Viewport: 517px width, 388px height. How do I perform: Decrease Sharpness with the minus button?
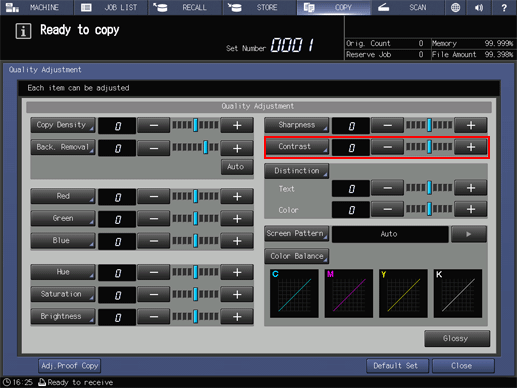[x=387, y=126]
